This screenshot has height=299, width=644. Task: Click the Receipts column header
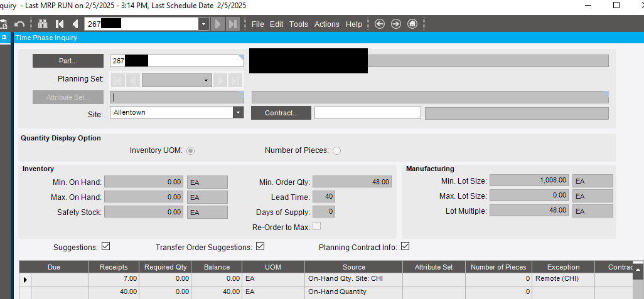114,267
